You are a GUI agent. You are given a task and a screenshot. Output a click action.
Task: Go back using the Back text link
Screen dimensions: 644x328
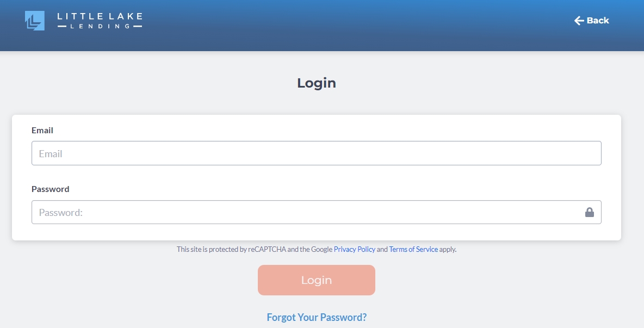click(x=598, y=21)
